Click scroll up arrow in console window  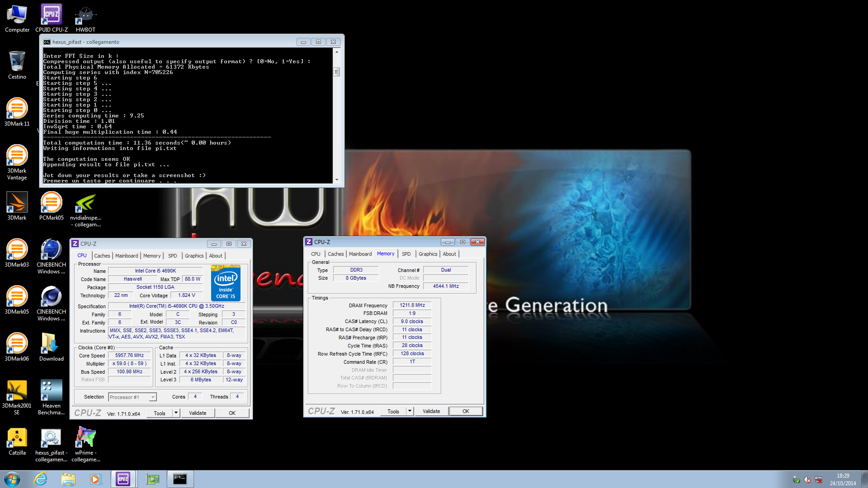[336, 52]
